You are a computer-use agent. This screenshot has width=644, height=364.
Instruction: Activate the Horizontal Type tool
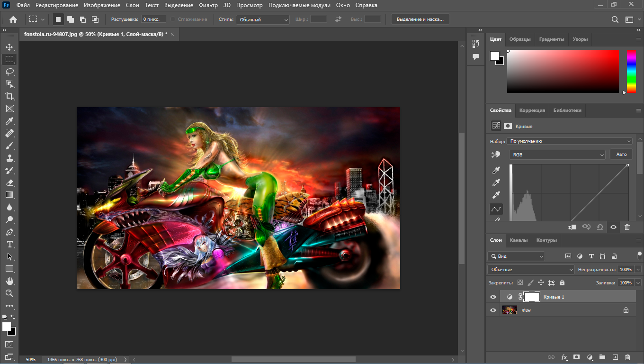click(9, 244)
